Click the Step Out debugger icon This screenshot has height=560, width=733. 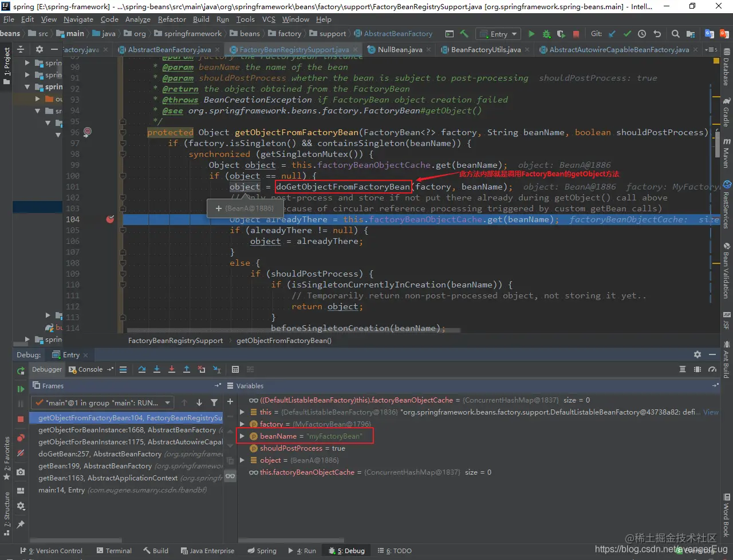click(x=187, y=369)
